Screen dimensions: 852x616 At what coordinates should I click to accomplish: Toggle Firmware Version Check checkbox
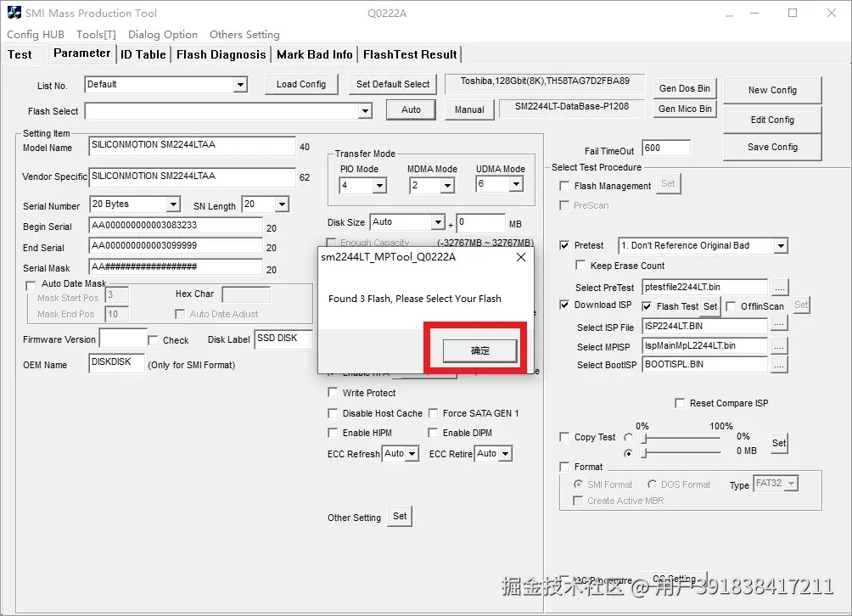point(154,340)
